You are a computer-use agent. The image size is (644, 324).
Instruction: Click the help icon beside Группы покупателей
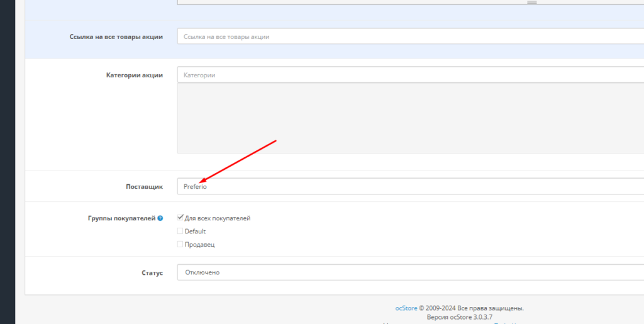[160, 218]
